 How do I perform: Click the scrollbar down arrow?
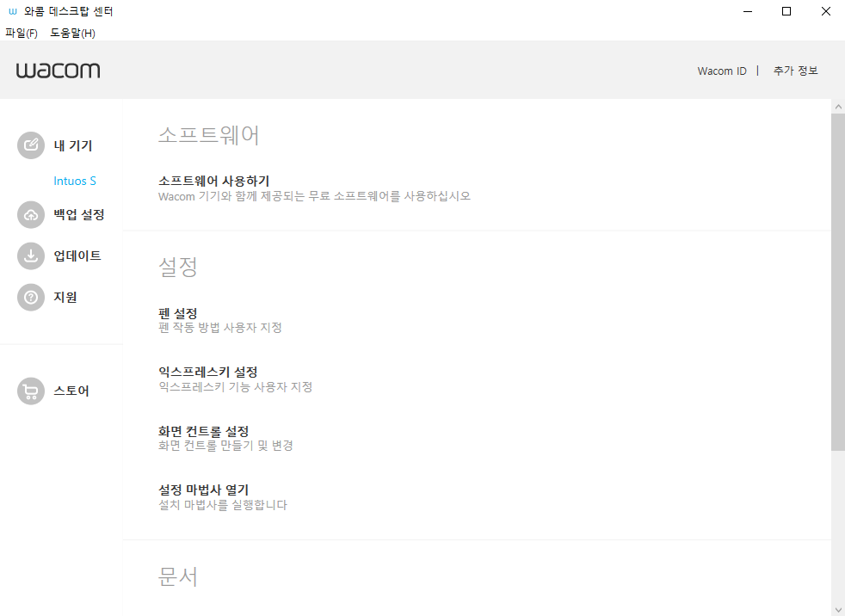[838, 609]
